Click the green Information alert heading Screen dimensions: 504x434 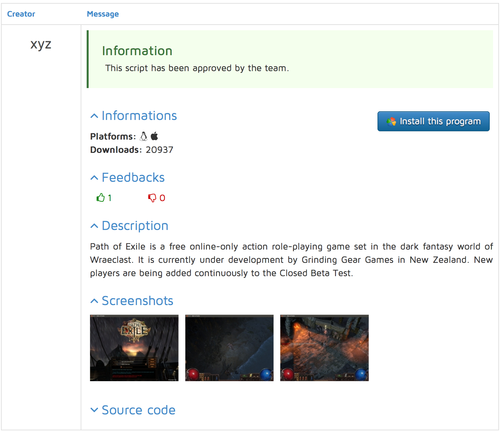pos(137,51)
